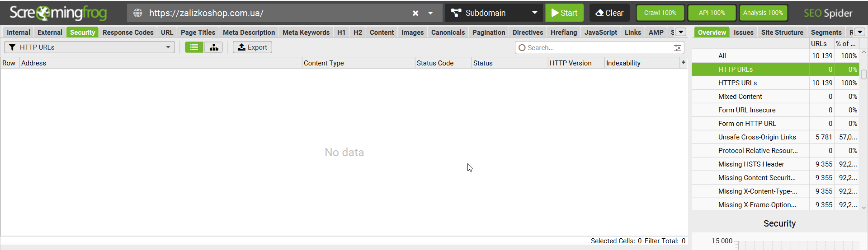Switch to the Internal tab
868x250 pixels.
coord(19,32)
